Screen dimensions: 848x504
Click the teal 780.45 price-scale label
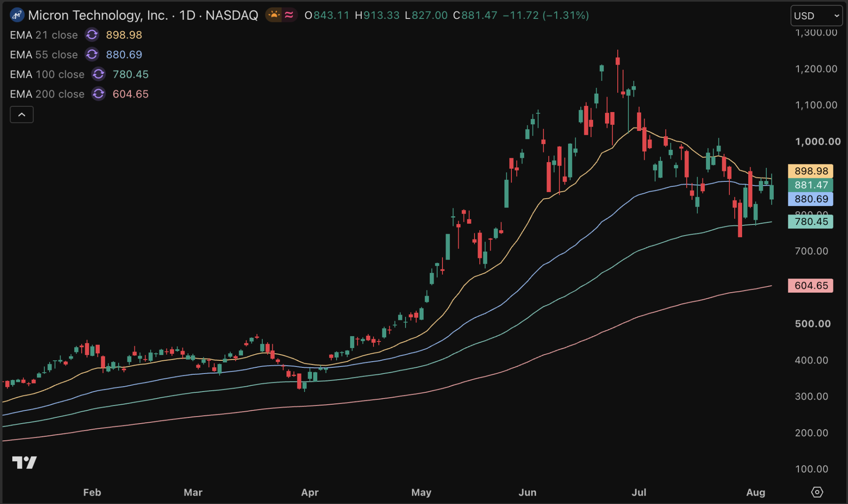click(811, 221)
